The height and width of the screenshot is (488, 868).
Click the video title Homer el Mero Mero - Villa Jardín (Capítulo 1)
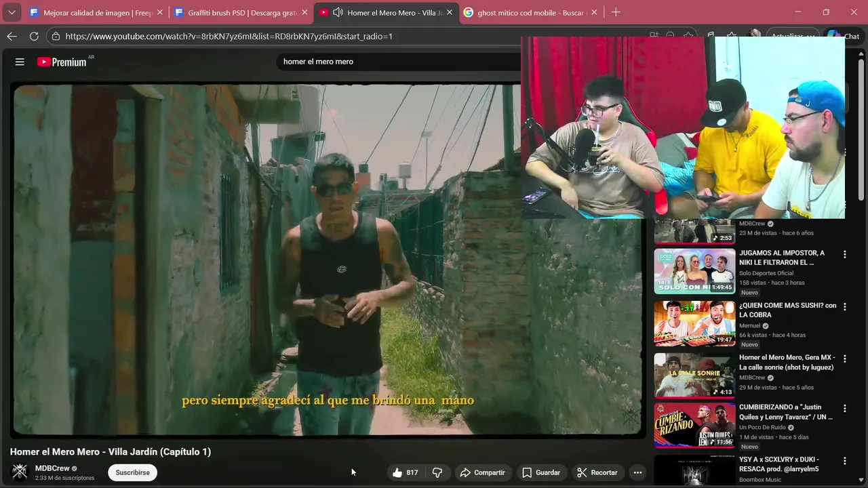pyautogui.click(x=111, y=451)
